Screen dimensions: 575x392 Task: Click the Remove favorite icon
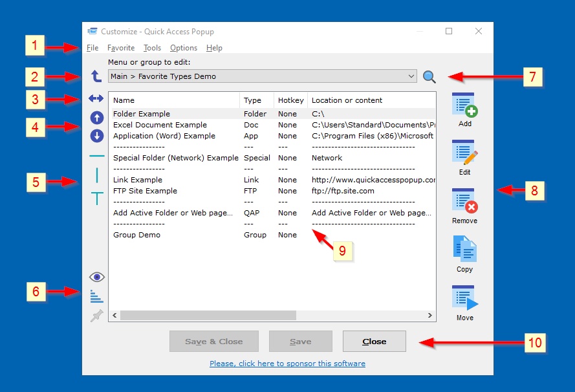point(463,202)
